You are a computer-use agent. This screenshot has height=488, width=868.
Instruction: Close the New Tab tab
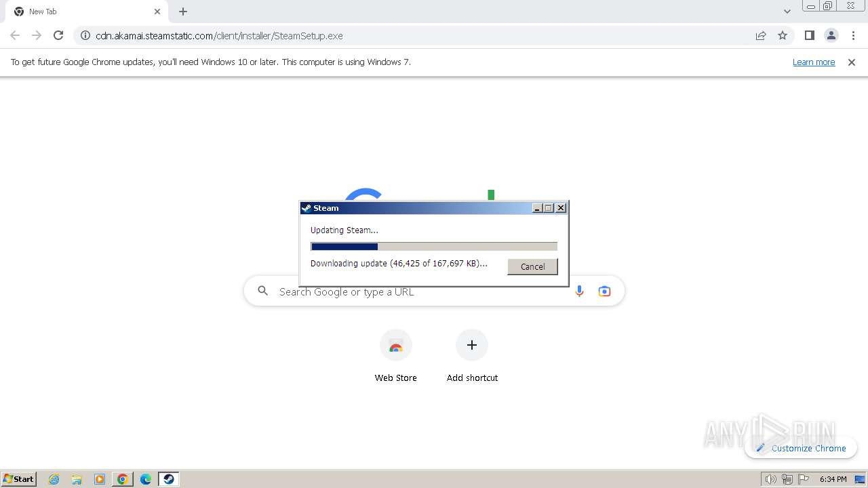coord(157,12)
